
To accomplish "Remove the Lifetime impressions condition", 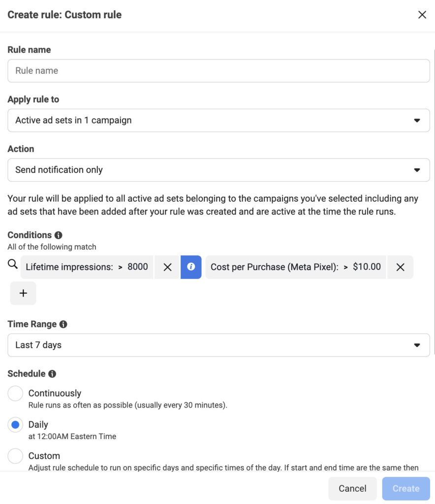I will (167, 267).
